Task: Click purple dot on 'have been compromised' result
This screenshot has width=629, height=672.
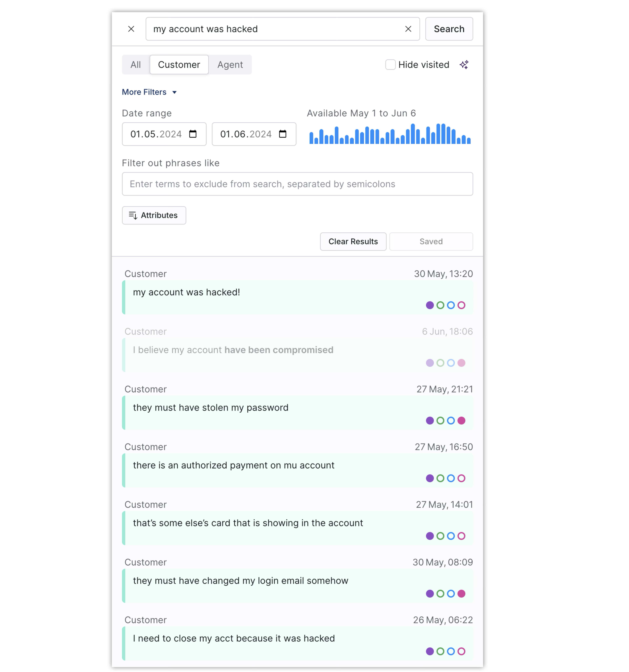Action: tap(429, 363)
